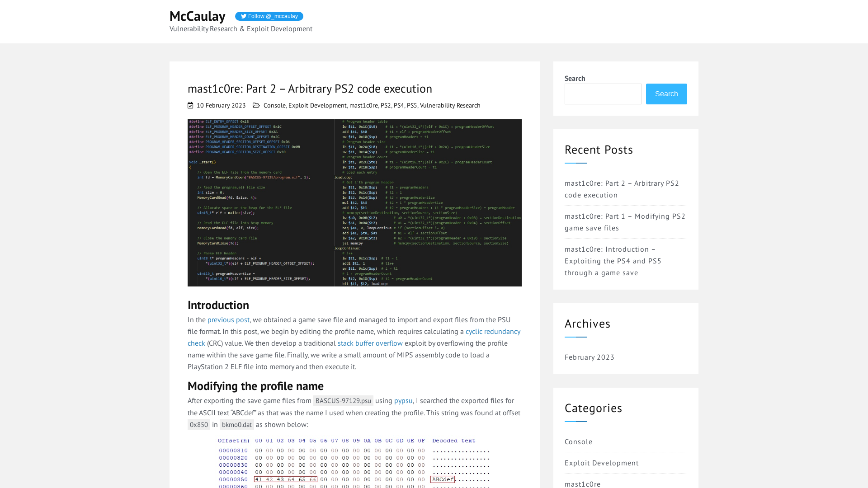Open the PS2 category link

[386, 105]
